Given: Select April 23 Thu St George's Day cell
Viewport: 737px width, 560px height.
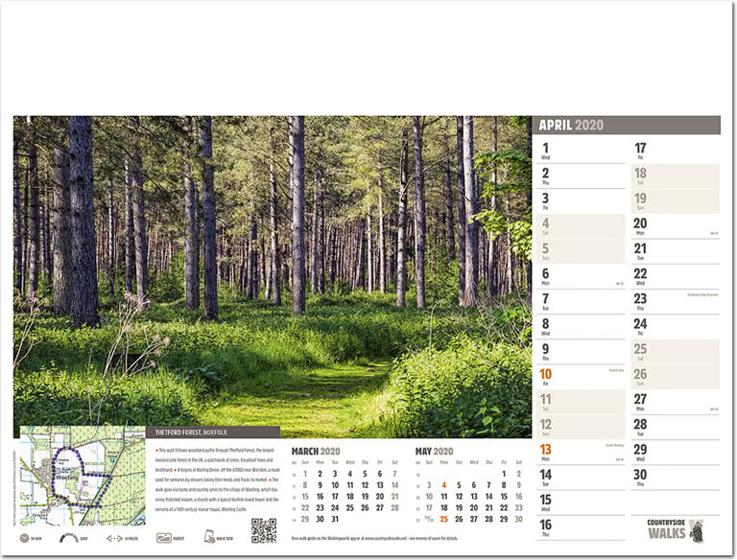Looking at the screenshot, I should pos(675,302).
